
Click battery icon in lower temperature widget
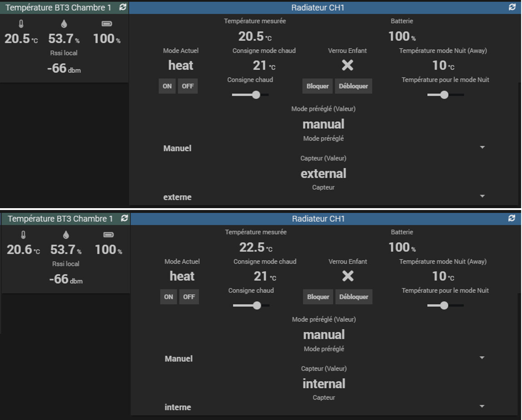109,235
